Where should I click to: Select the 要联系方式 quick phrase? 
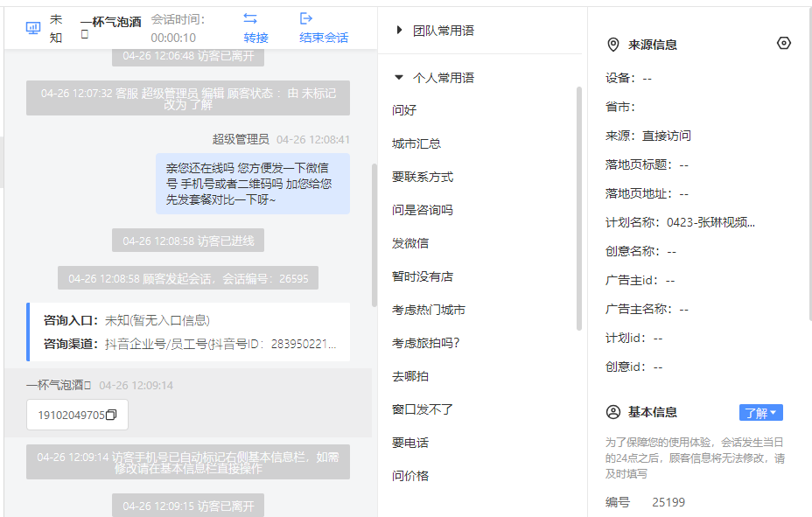click(423, 177)
